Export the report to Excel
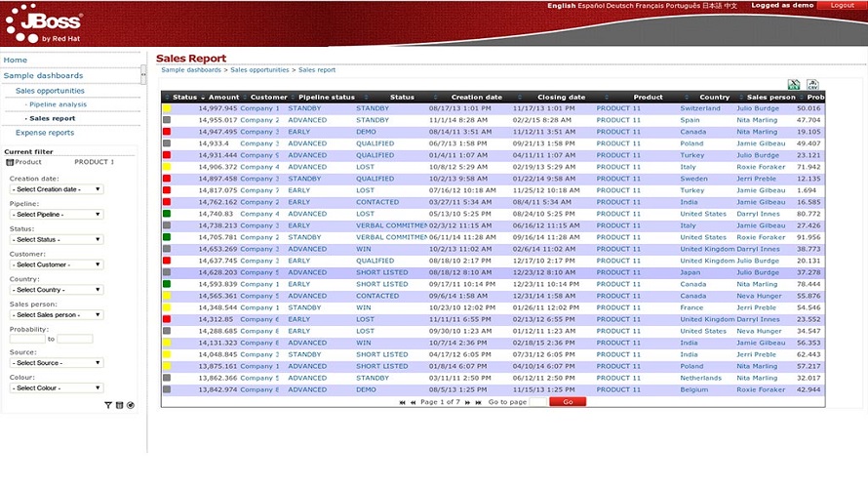The width and height of the screenshot is (868, 488). 794,85
